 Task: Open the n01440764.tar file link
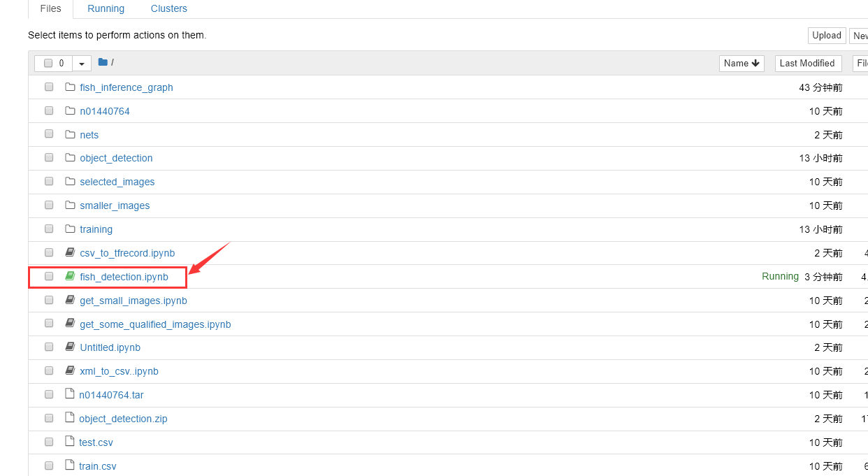click(112, 395)
